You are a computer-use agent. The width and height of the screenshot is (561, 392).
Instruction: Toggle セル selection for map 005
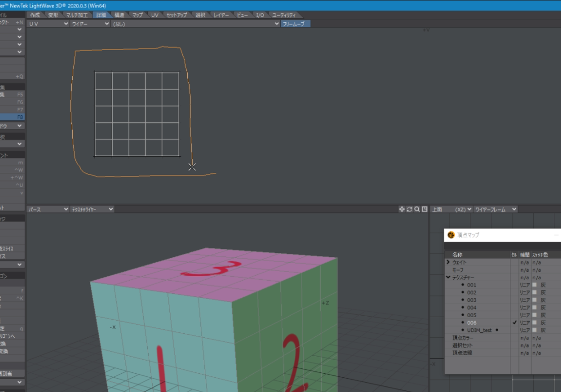[514, 315]
